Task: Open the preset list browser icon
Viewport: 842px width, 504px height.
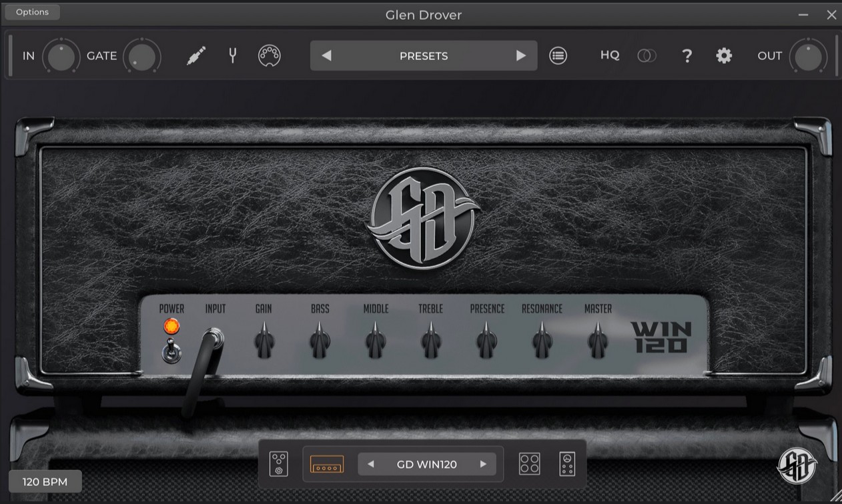Action: 558,56
